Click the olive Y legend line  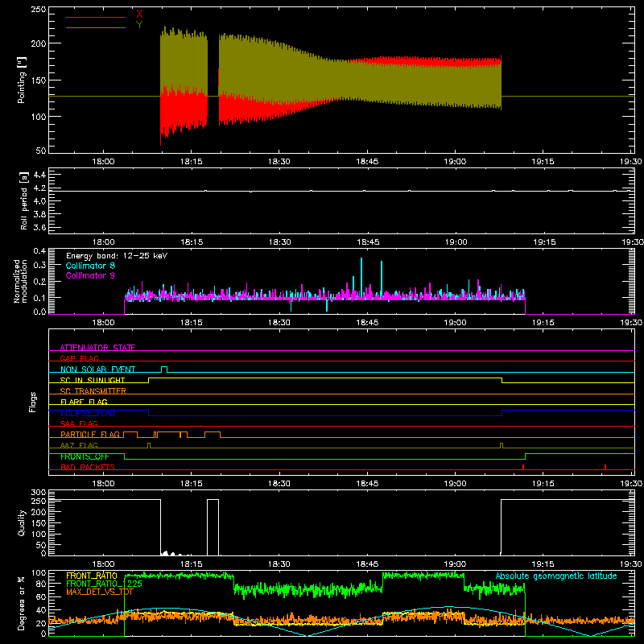tap(96, 28)
